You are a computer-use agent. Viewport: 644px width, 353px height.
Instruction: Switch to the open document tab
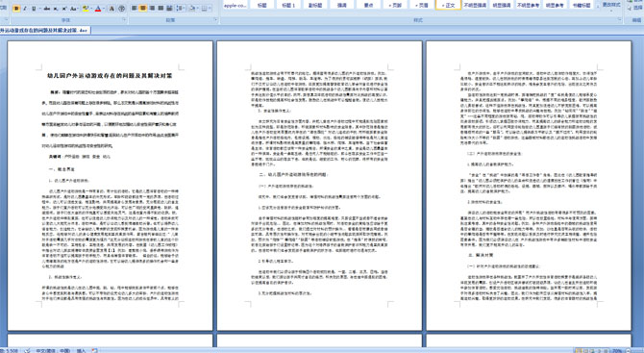point(44,31)
